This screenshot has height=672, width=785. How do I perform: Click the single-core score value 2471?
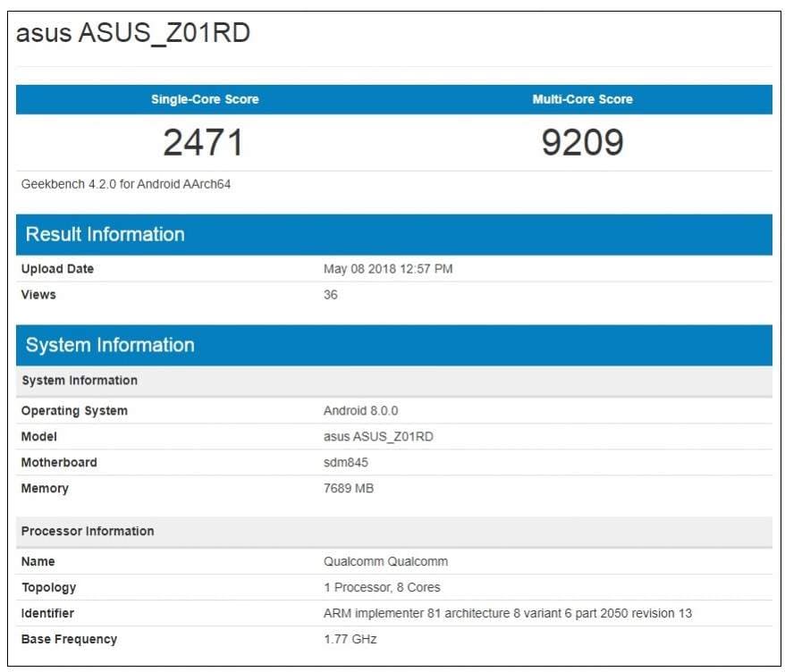coord(203,143)
